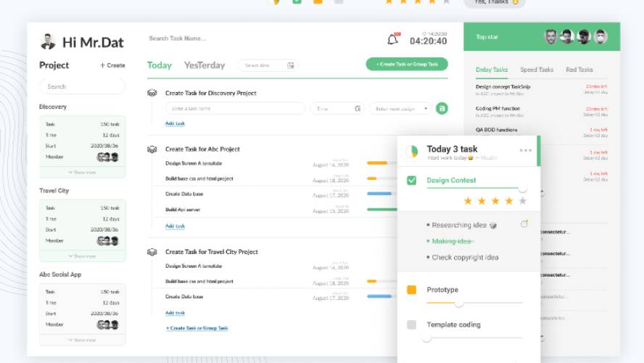Click Add task link under Abc Project
The height and width of the screenshot is (363, 644).
[x=175, y=226]
